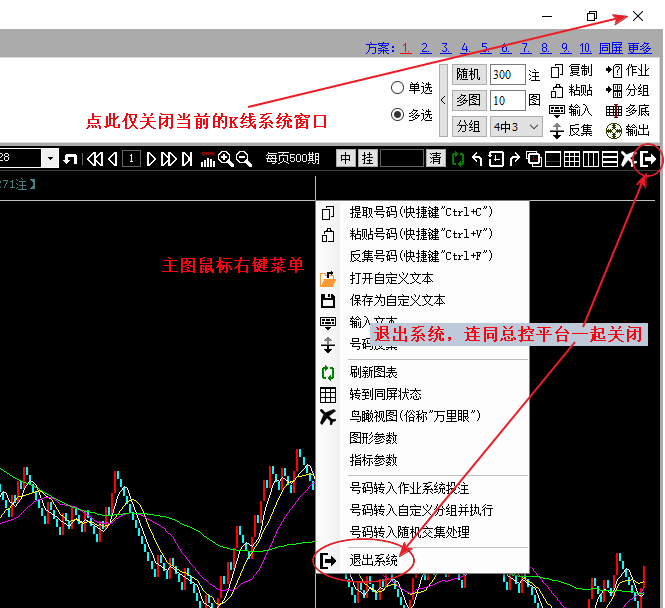Select the 单选 radio button

tap(398, 88)
